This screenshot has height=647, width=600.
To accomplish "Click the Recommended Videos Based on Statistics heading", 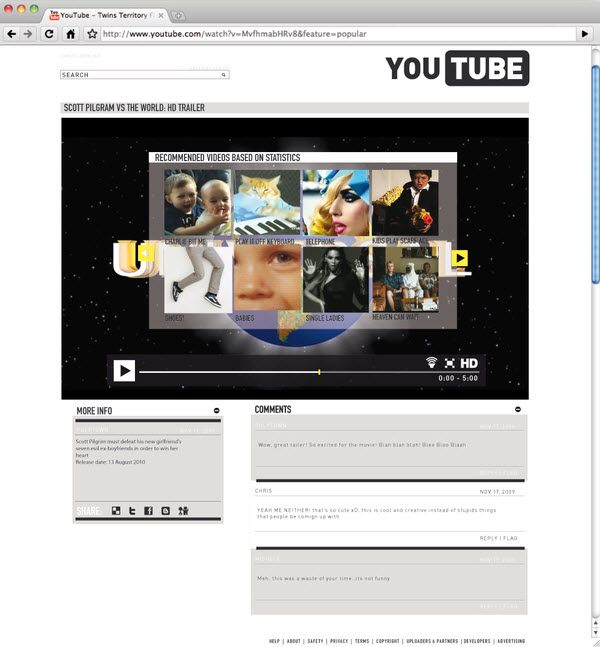I will pos(227,158).
